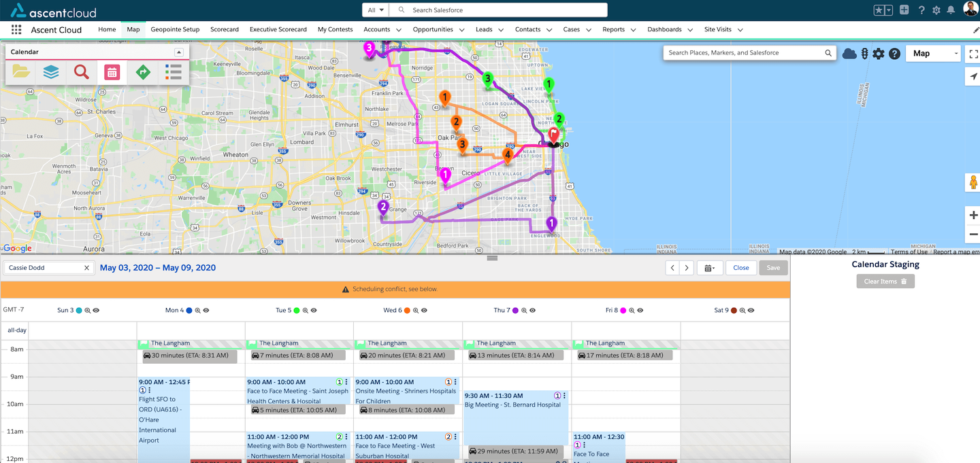Open the green Routes directions tool

[x=143, y=71]
